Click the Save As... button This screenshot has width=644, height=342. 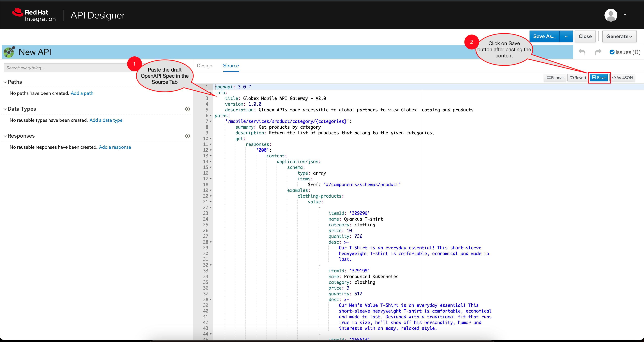coord(544,36)
